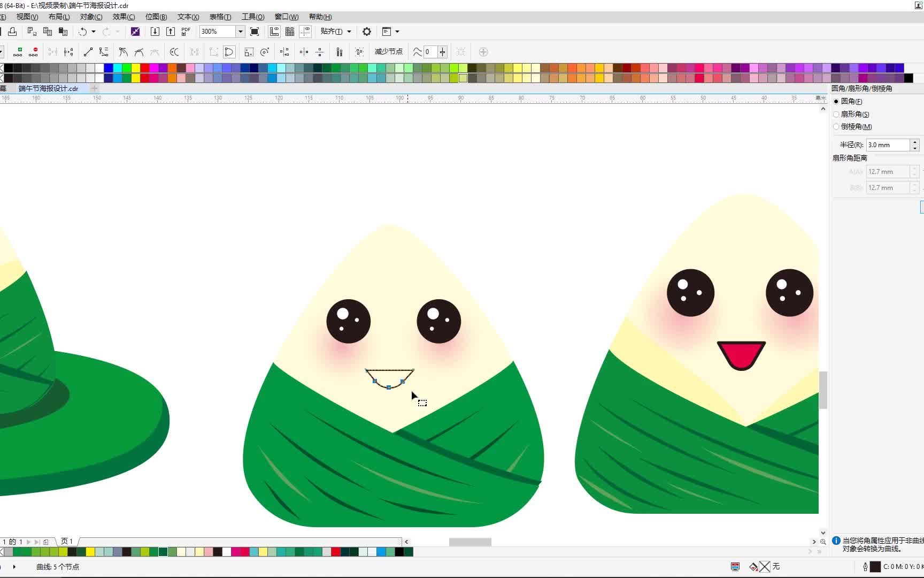The image size is (924, 578).
Task: Pick the pure red swatch in the top palette
Action: coord(145,68)
